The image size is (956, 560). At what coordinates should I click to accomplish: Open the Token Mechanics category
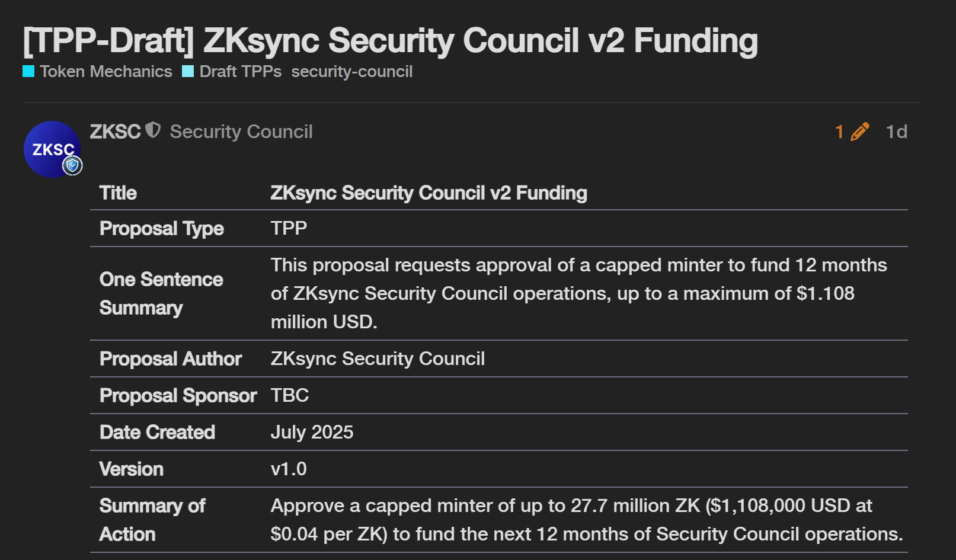[105, 72]
